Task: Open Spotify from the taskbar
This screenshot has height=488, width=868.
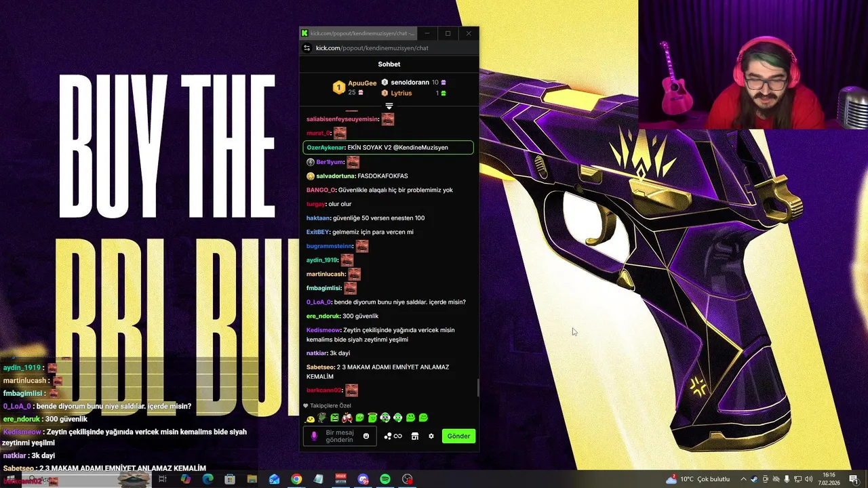Action: (385, 479)
